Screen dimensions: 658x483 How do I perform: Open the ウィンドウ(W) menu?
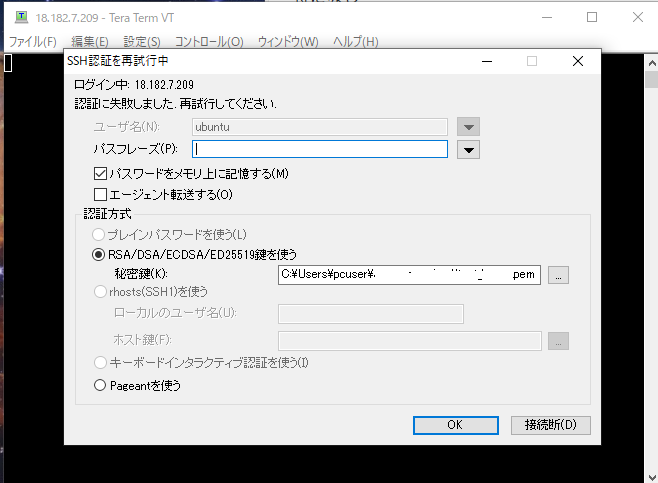(x=288, y=42)
